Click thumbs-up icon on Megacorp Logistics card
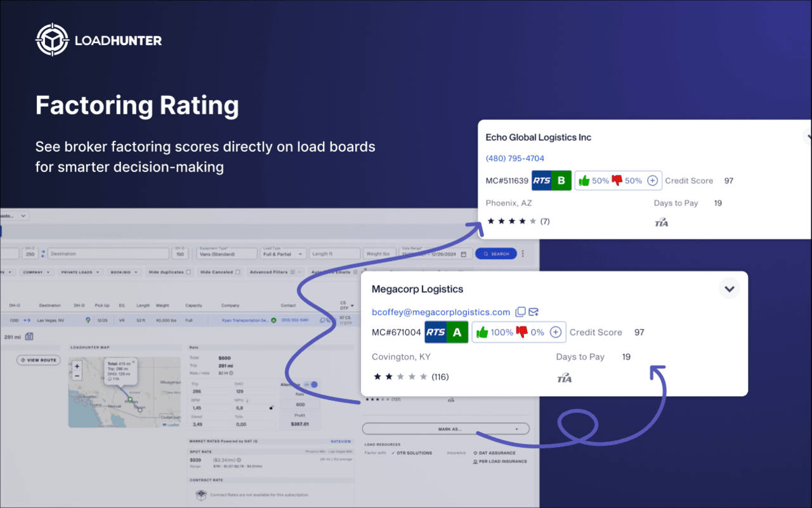This screenshot has width=812, height=508. point(482,332)
